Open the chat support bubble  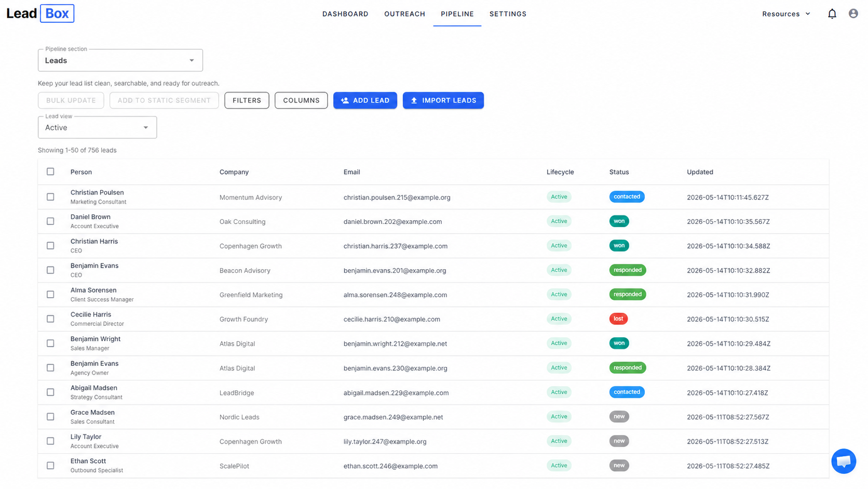(844, 461)
